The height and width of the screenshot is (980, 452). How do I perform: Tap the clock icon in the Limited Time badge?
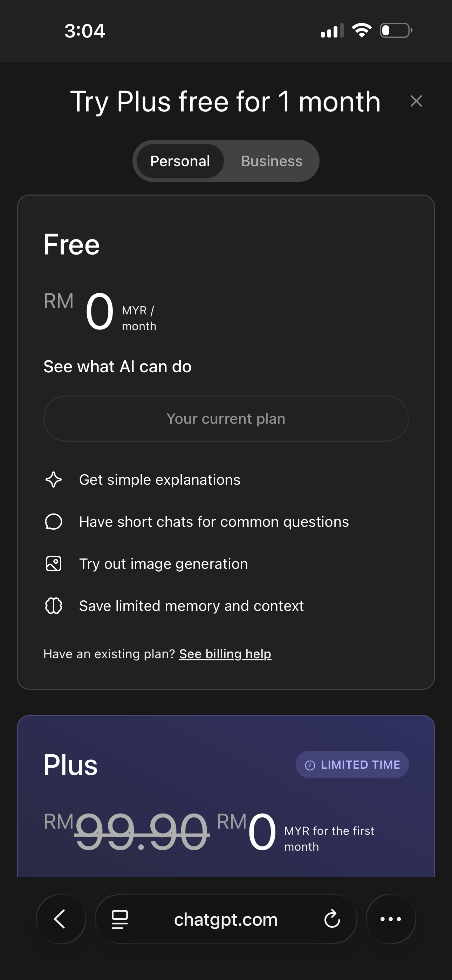[x=310, y=765]
